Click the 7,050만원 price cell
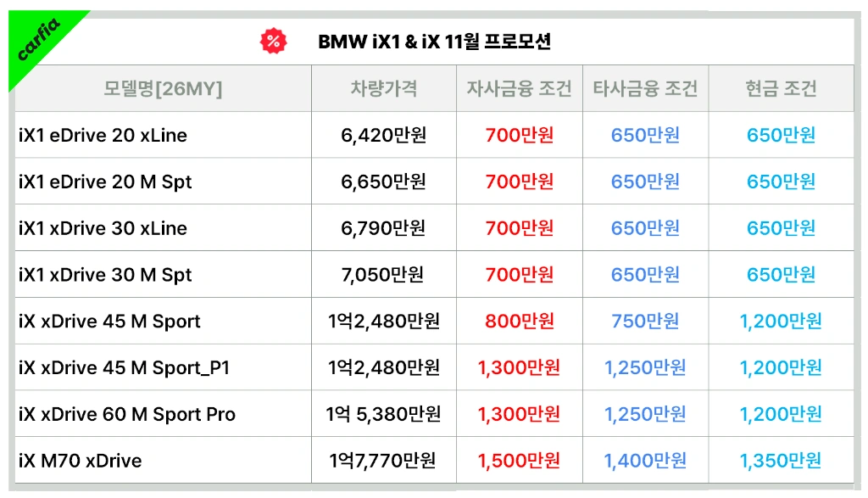Screen dimensions: 868x498 point(383,275)
